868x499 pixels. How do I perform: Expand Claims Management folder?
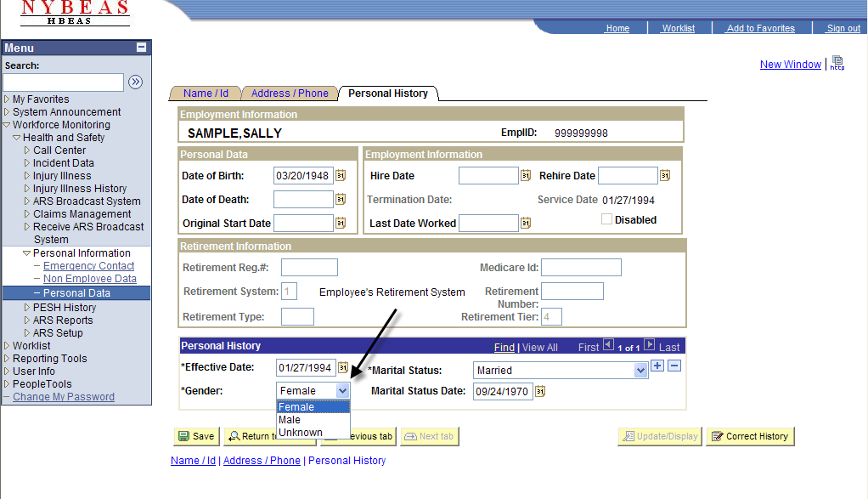coord(26,213)
